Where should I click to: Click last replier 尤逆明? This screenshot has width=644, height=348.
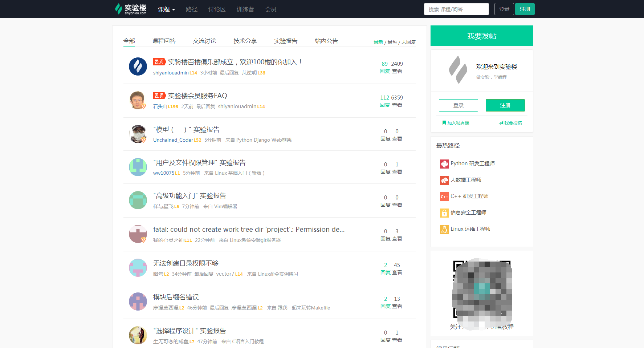tap(249, 73)
